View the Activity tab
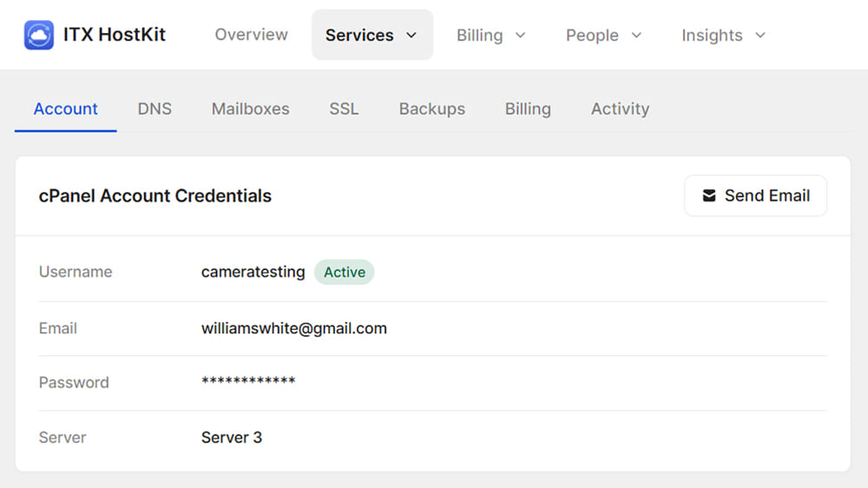 point(620,109)
